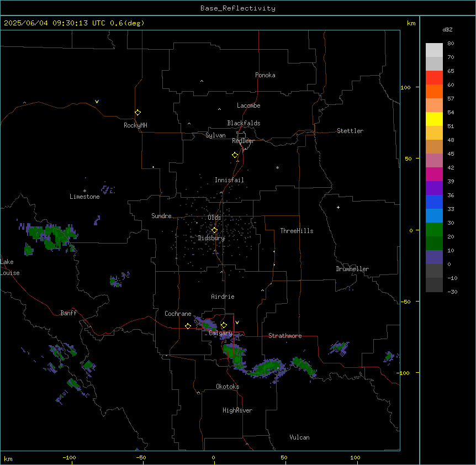This screenshot has height=465, width=476.
Task: Select the yellow diamond marker just above Calgary
Action: click(224, 325)
